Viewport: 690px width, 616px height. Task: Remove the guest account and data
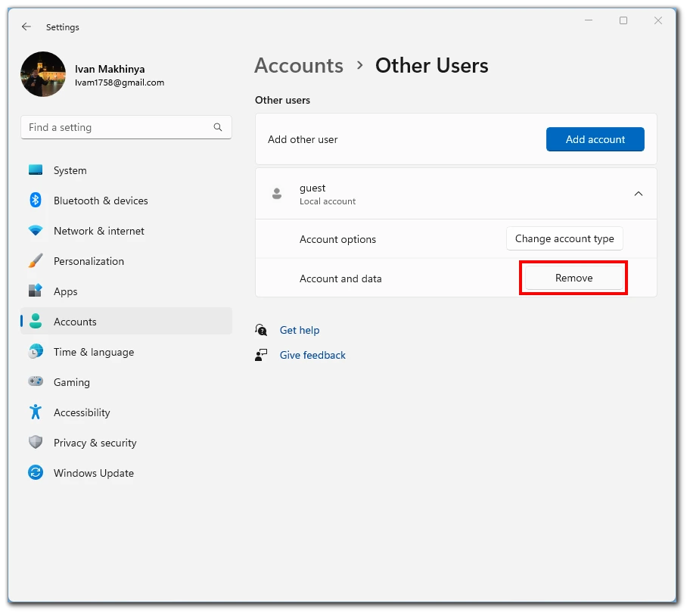[573, 278]
